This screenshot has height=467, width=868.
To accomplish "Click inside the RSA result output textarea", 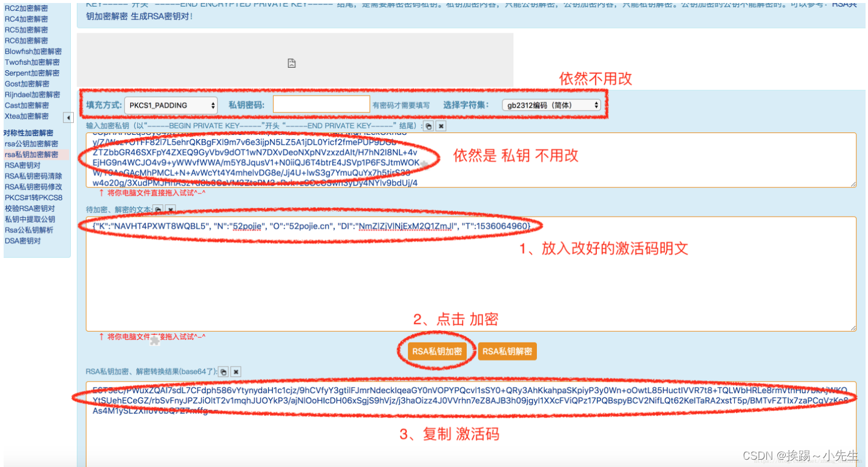I will [471, 423].
